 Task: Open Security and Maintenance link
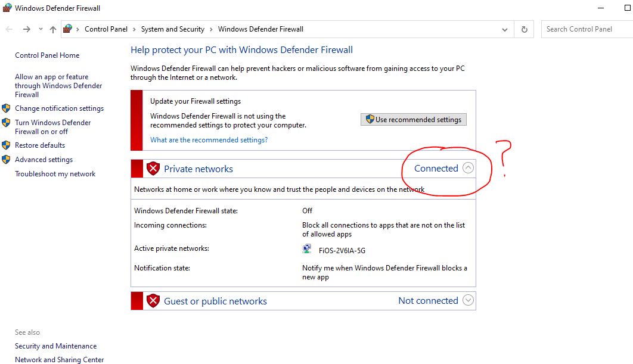(x=55, y=346)
